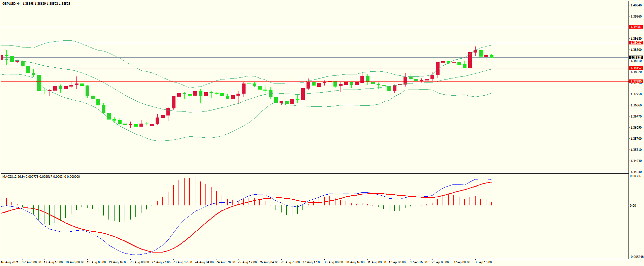Click the 24 Aug 04:00 time label
Viewport: 644px width, 266px height.
tap(204, 262)
